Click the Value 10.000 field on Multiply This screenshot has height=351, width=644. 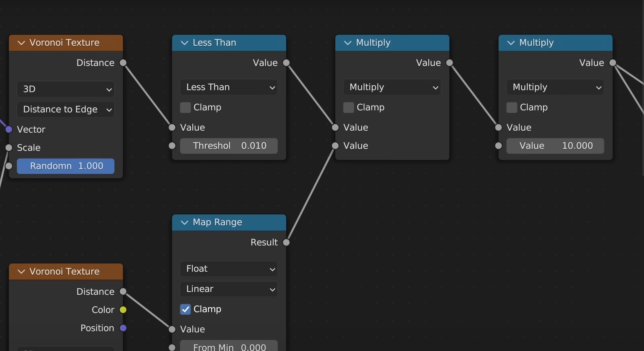click(555, 146)
